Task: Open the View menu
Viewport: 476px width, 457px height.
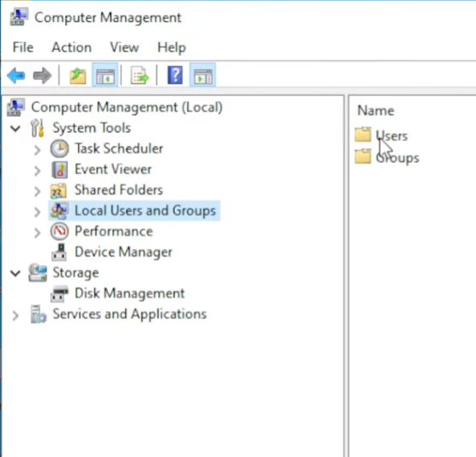Action: (124, 47)
